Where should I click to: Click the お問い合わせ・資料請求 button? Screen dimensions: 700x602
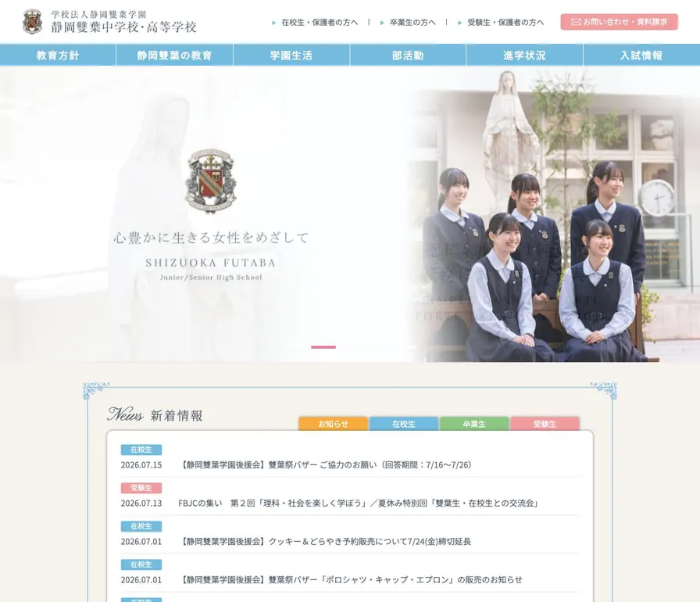(x=620, y=22)
